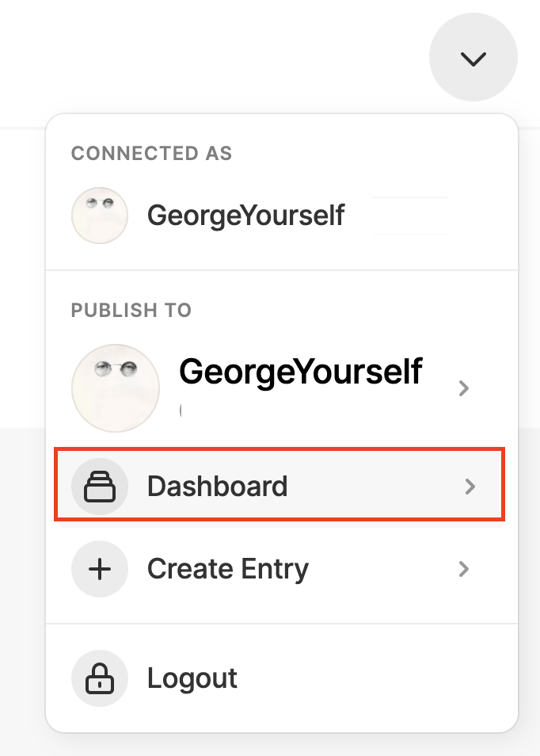
Task: Click the Connected As section heading
Action: click(x=152, y=153)
